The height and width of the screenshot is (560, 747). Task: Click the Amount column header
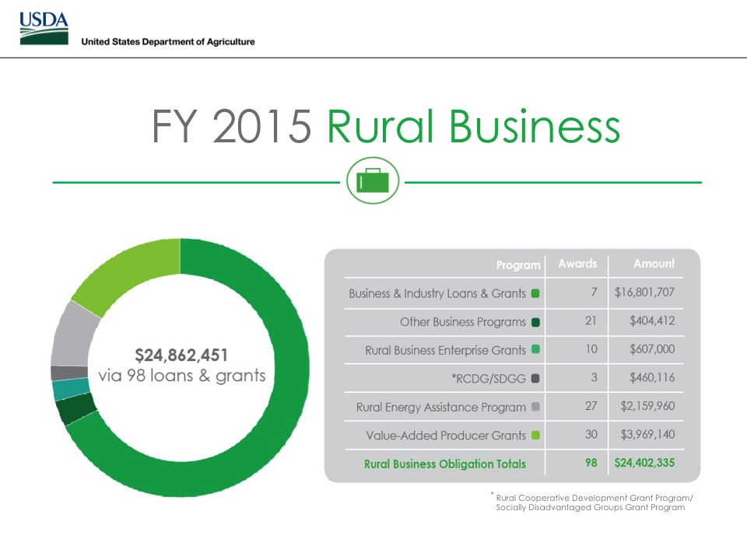point(654,264)
